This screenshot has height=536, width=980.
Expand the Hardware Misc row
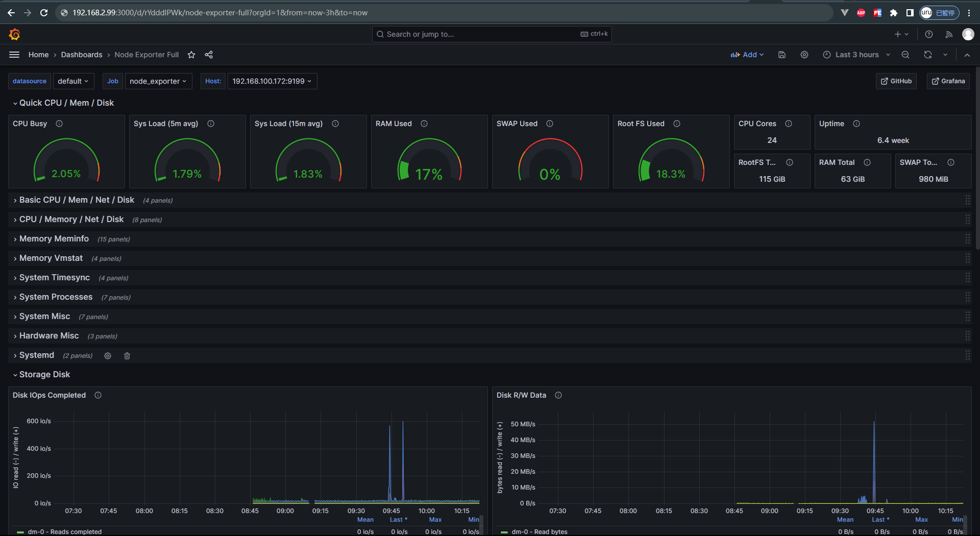tap(49, 336)
